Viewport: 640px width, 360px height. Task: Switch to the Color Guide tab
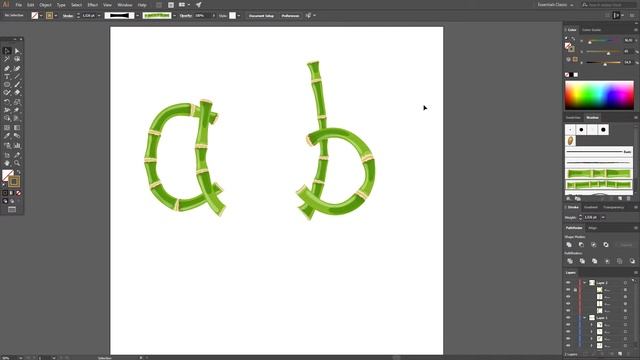(x=591, y=30)
